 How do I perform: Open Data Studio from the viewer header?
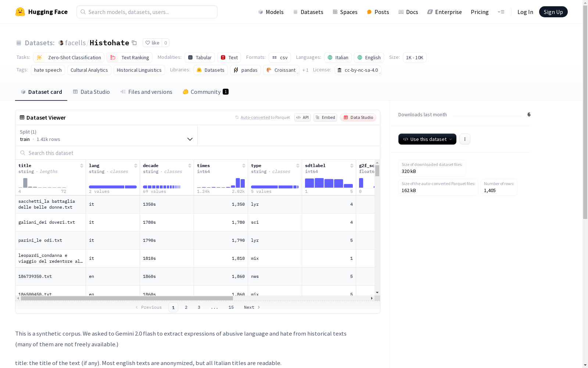pyautogui.click(x=358, y=117)
